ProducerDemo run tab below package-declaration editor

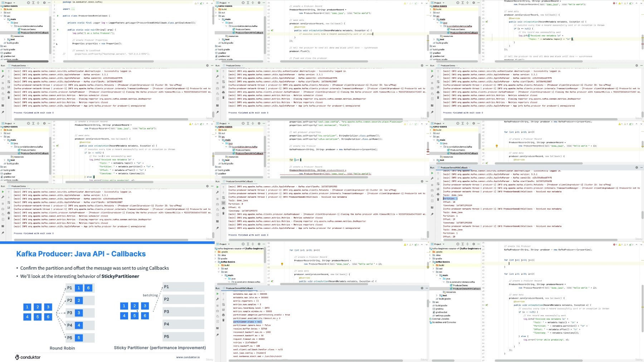[19, 66]
